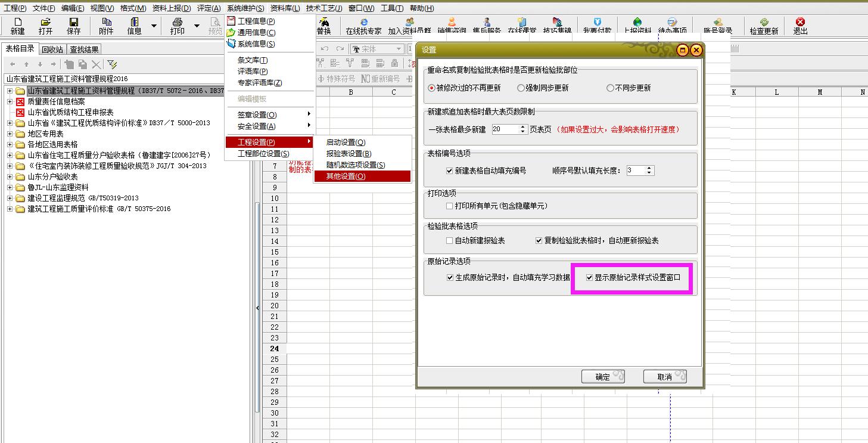Open 在线找专家 online expert icon
This screenshot has width=868, height=443.
[x=363, y=26]
